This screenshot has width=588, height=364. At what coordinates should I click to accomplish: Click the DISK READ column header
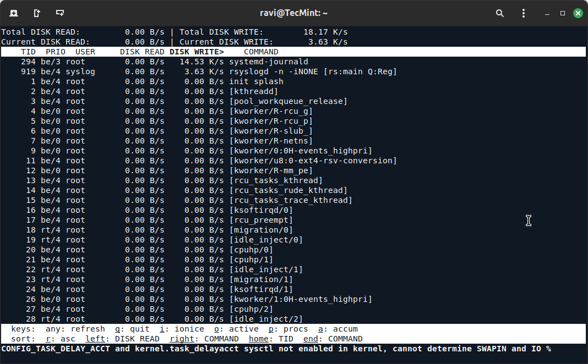point(142,52)
